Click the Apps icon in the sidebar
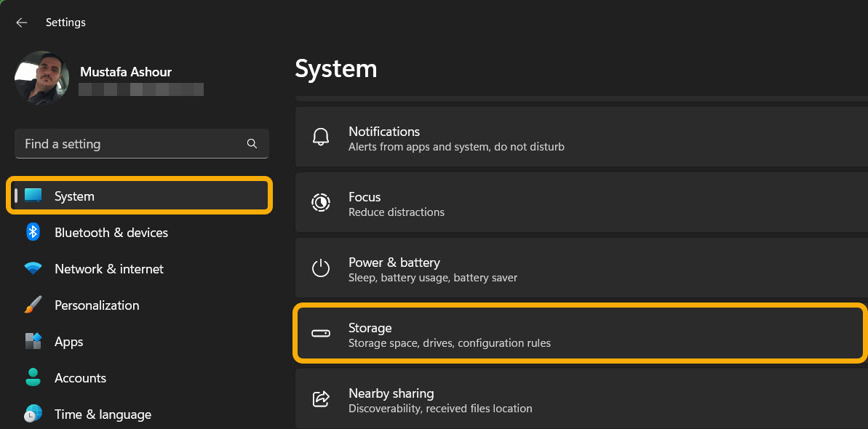This screenshot has height=429, width=868. point(33,341)
